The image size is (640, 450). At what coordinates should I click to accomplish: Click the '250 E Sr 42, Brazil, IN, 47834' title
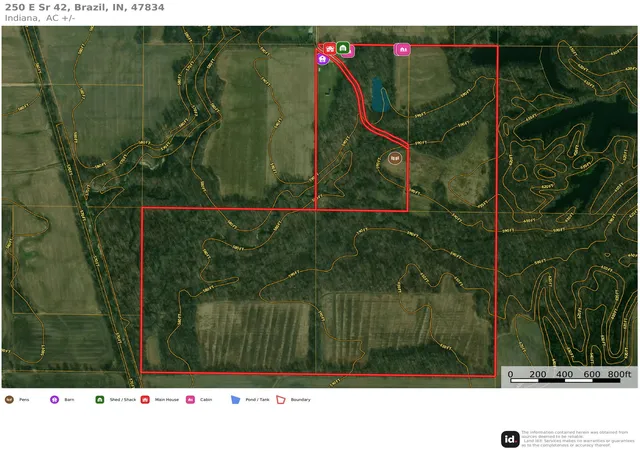click(x=84, y=7)
